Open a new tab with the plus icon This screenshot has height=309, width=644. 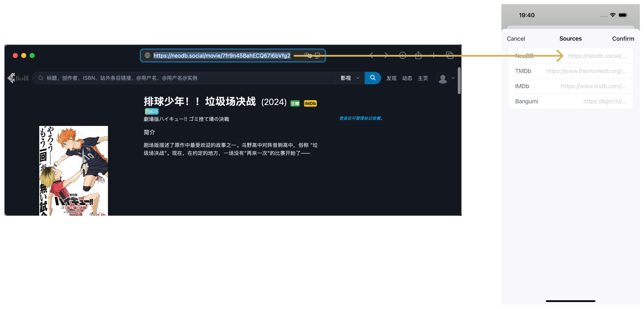(x=434, y=55)
